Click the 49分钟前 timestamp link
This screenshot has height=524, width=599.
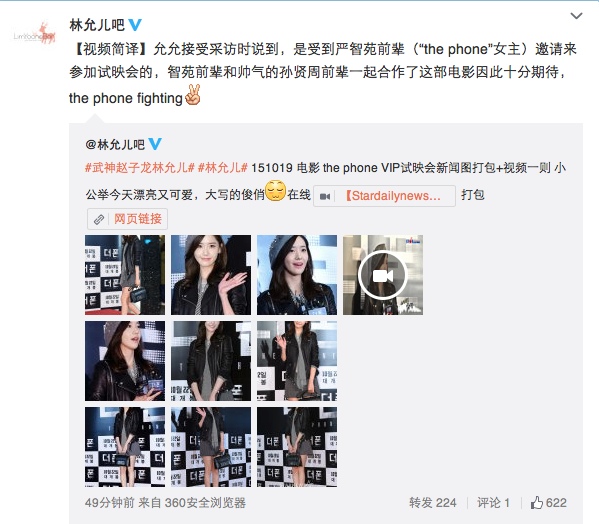(110, 503)
